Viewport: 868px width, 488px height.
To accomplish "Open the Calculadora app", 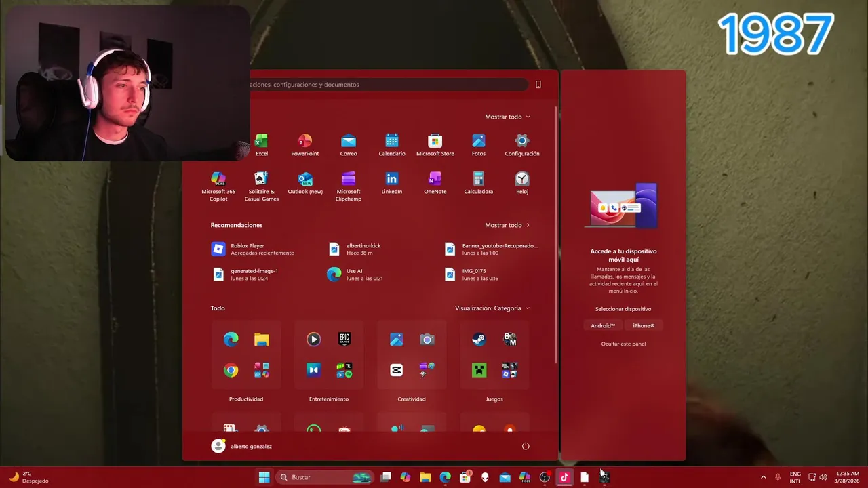I will 479,183.
